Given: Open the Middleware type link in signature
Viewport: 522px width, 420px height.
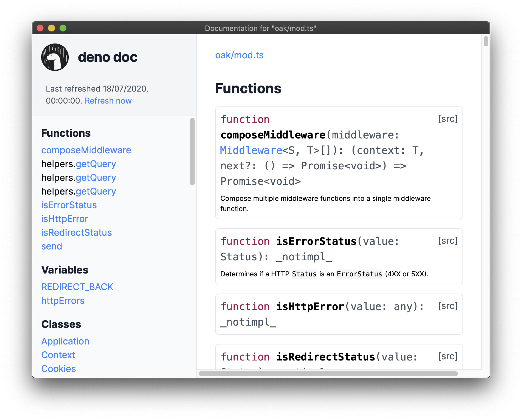Looking at the screenshot, I should click(251, 150).
